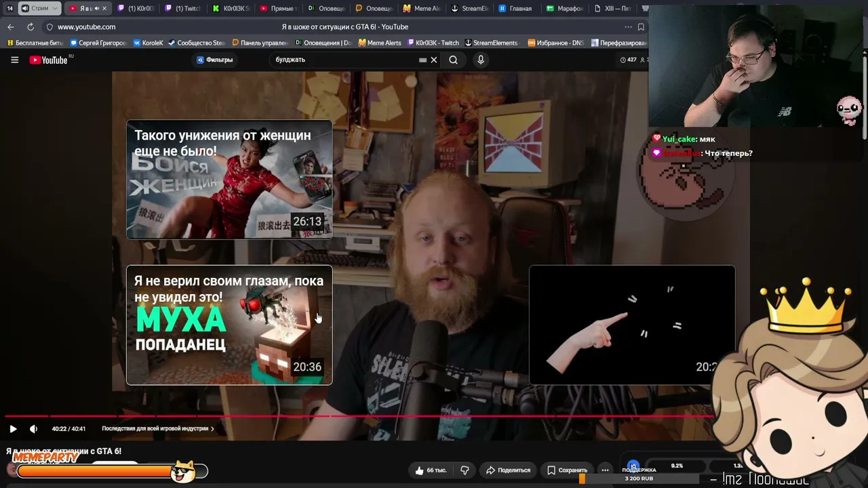
Task: Expand the chapter 'Последствия для всей игровой индустрии'
Action: coord(158,428)
